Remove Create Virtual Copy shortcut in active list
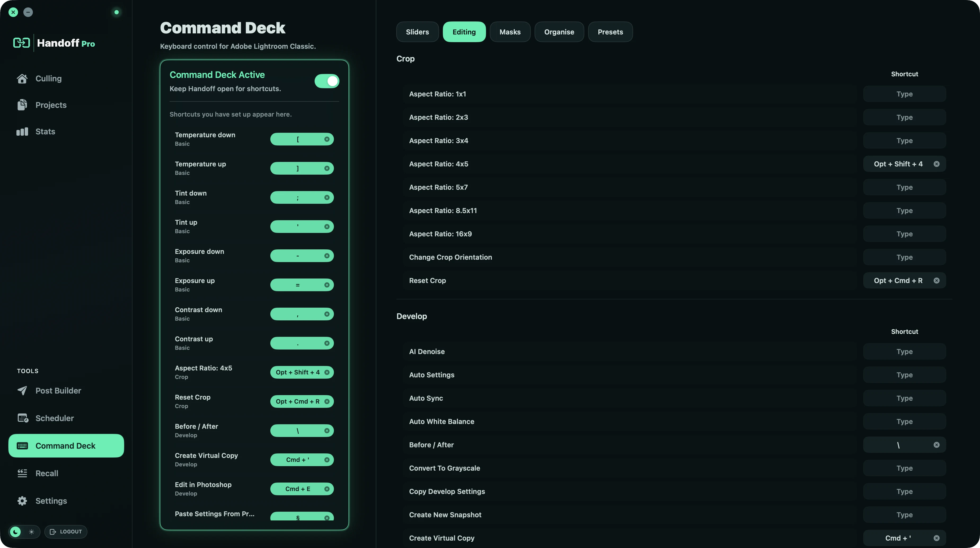 click(x=327, y=460)
